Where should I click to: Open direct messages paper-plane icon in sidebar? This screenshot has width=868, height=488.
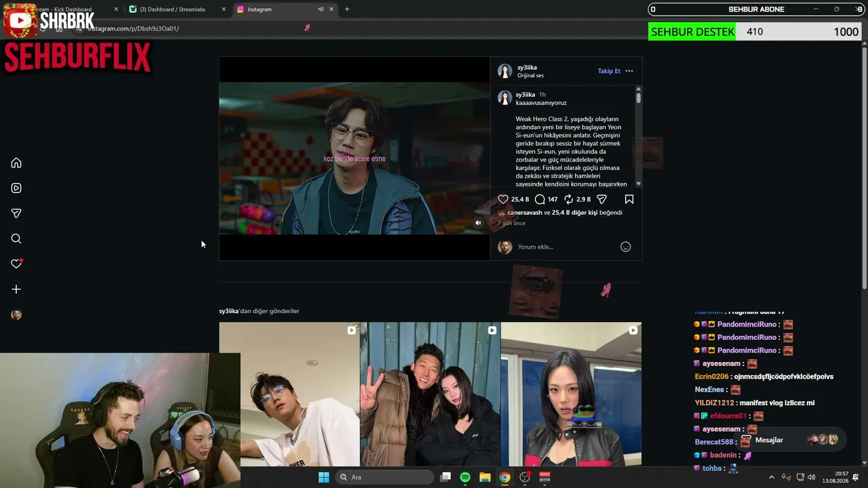coord(16,213)
